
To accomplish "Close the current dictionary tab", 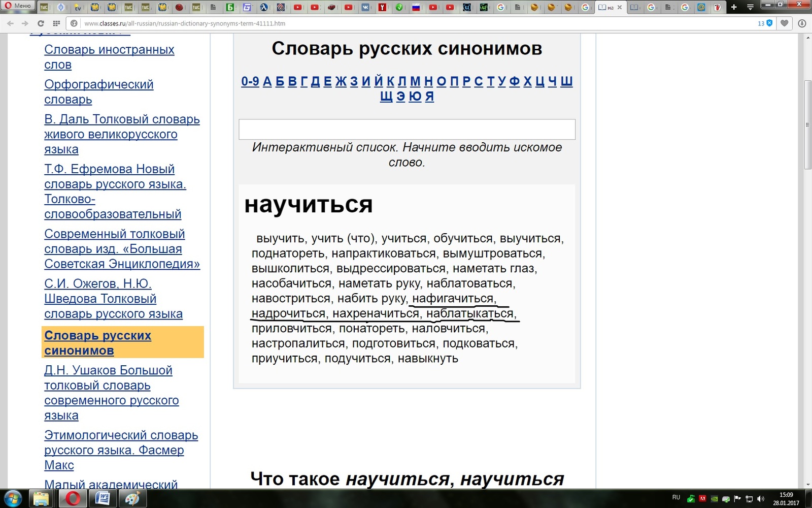I will (619, 7).
